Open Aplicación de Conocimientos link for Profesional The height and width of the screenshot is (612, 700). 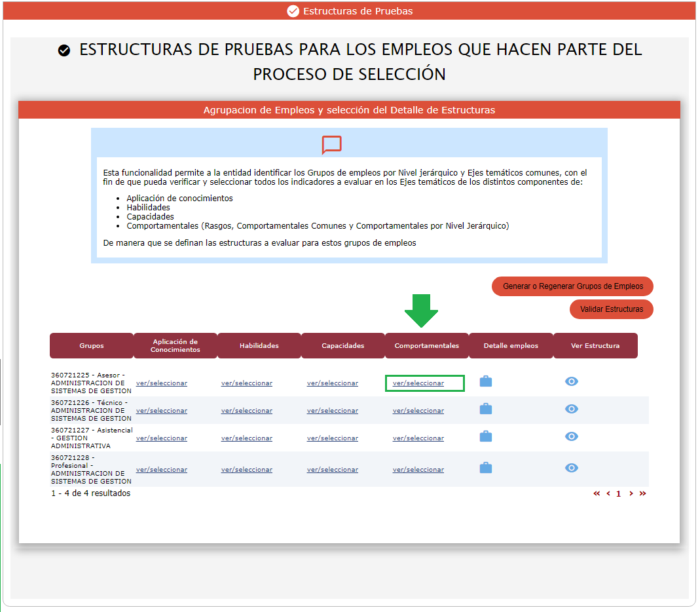[x=162, y=470]
